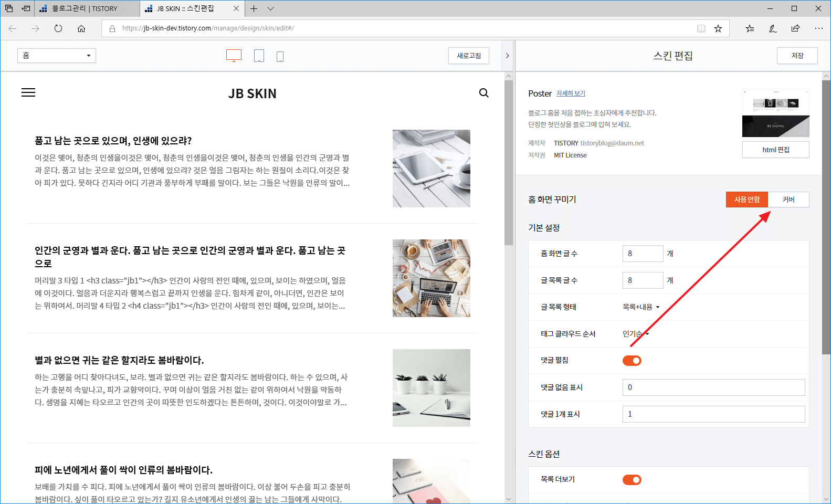Save the skin with 저장 button
Screen dimensions: 831x504
click(797, 56)
